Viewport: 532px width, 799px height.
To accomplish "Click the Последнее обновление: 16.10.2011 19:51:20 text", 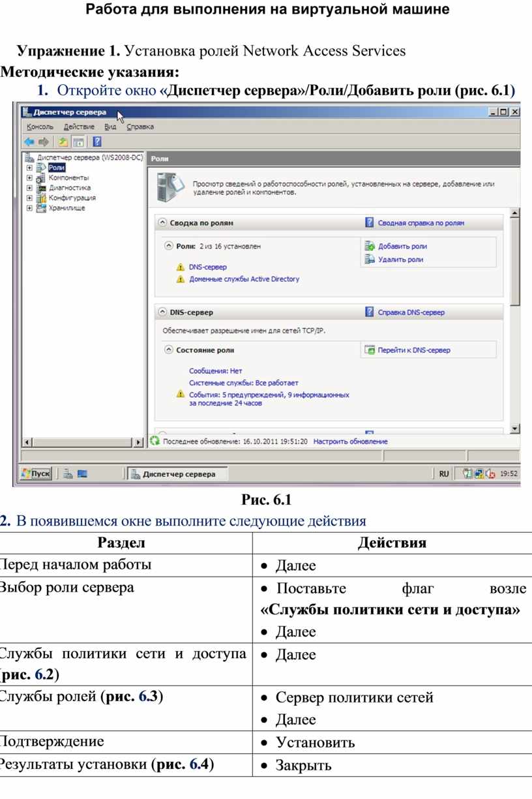I will pos(235,442).
